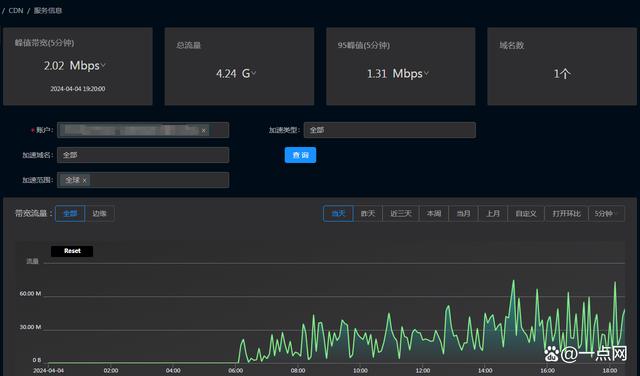640x376 pixels.
Task: Go to CDN in the breadcrumb
Action: 16,11
